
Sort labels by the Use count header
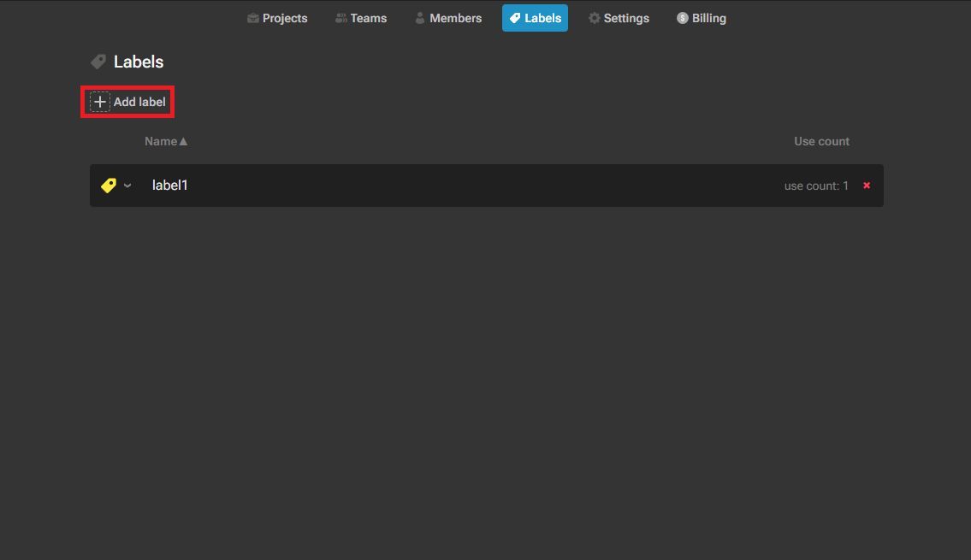821,141
